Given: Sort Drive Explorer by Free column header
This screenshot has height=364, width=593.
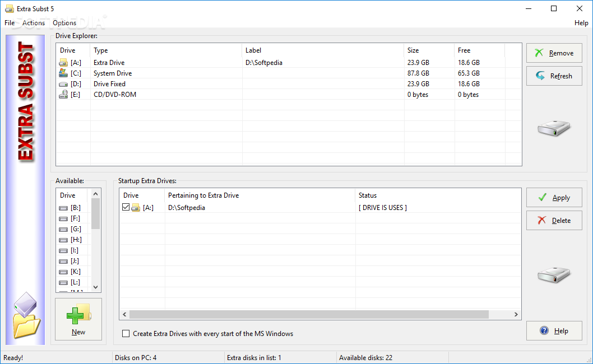Looking at the screenshot, I should (480, 50).
